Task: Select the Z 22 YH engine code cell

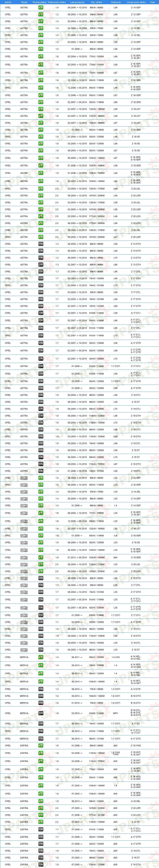Action: (136, 822)
